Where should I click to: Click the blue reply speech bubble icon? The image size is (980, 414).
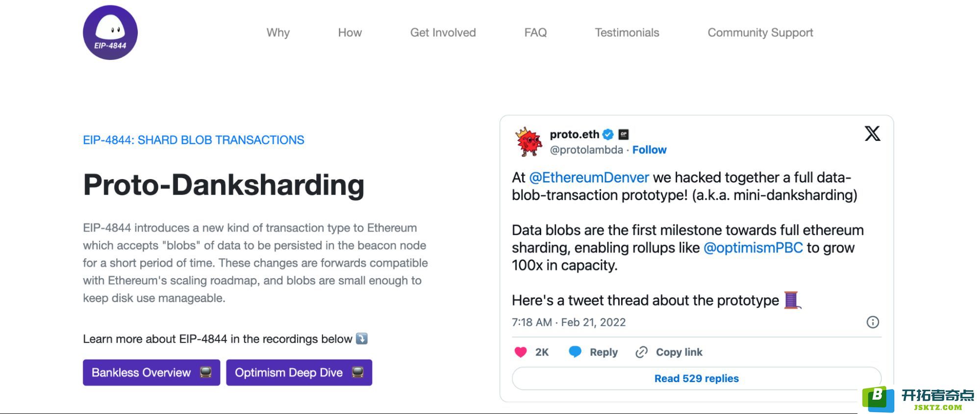coord(575,352)
